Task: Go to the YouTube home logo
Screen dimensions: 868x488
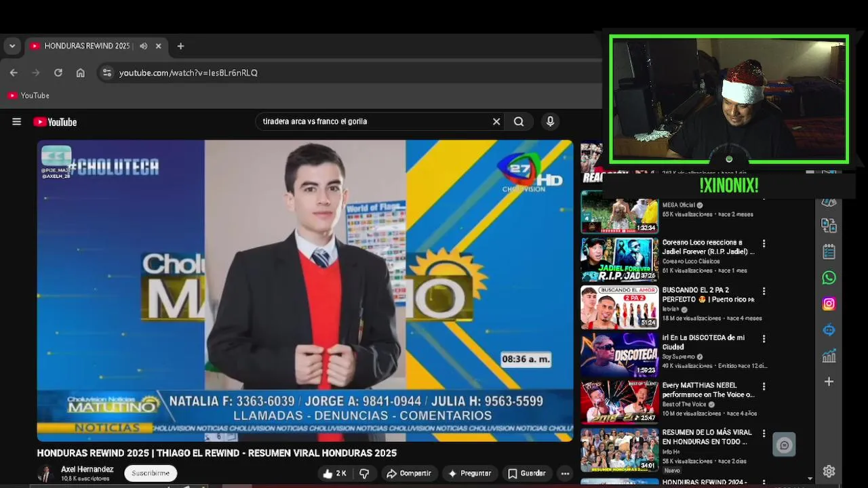Action: click(x=55, y=122)
